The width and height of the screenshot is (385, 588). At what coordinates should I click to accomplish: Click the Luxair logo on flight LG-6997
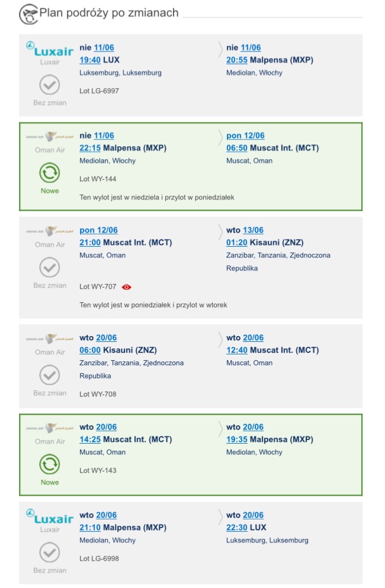click(50, 49)
